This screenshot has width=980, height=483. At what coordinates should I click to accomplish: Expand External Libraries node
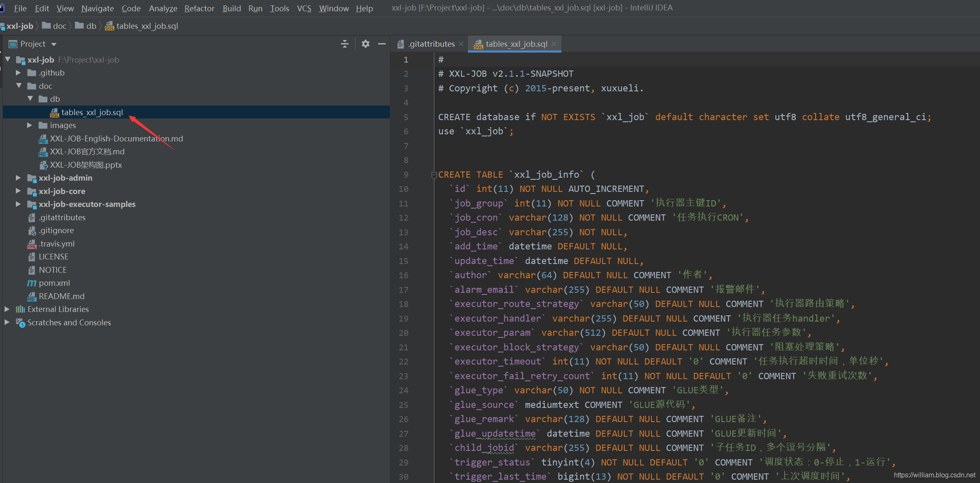click(x=7, y=309)
